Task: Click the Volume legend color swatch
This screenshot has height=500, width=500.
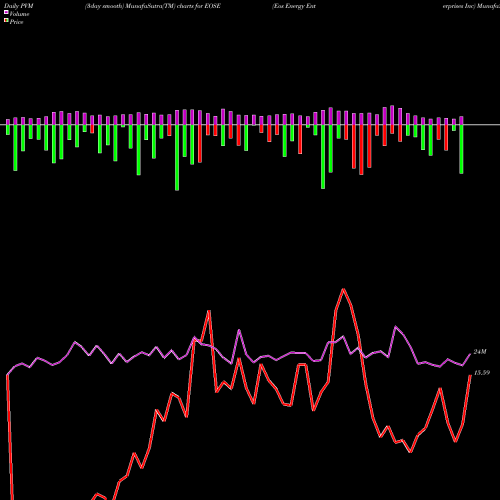Action: [x=6, y=13]
